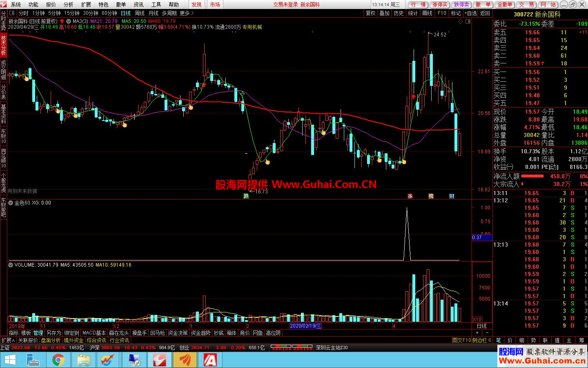This screenshot has height=368, width=588.
Task: Click the hand signal at the 16.73 low
Action: pyautogui.click(x=267, y=162)
